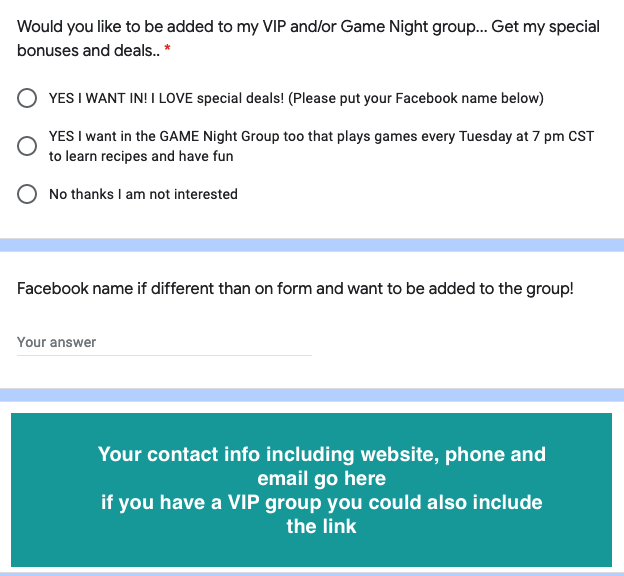This screenshot has width=624, height=576.
Task: Click "the link" text in teal banner
Action: [321, 525]
